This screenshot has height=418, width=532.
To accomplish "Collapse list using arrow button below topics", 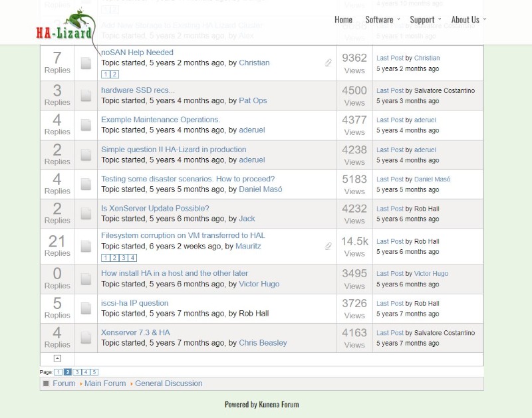I will click(58, 358).
